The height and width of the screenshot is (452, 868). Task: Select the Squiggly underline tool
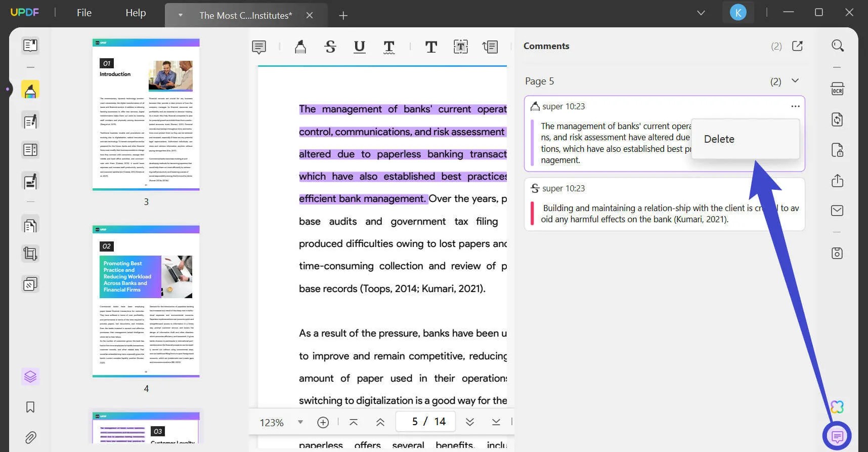point(389,47)
